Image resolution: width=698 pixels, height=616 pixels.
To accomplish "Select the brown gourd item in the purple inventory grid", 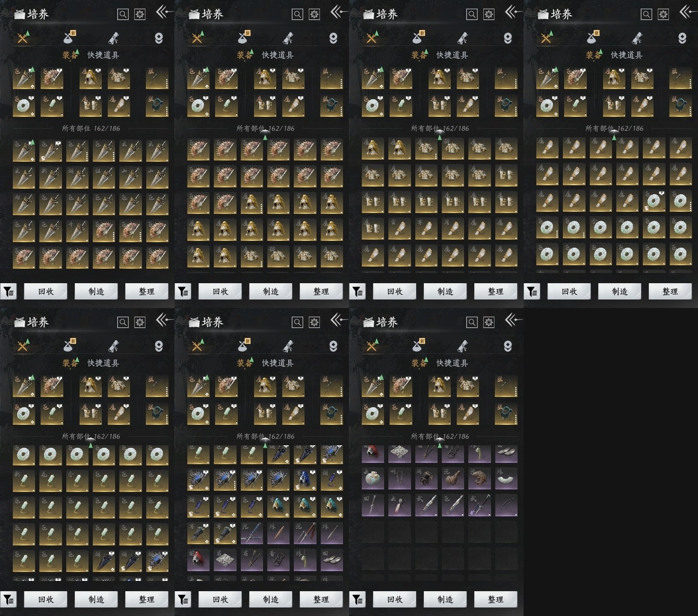I will click(453, 478).
